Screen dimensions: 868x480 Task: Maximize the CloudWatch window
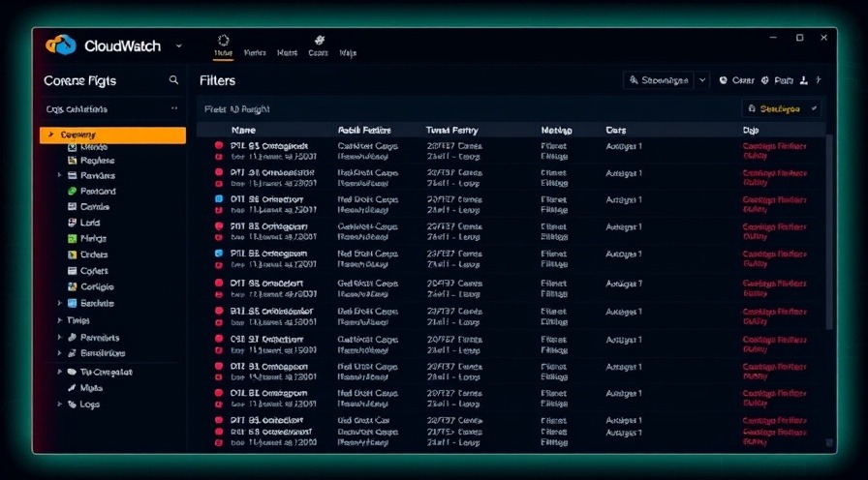800,38
